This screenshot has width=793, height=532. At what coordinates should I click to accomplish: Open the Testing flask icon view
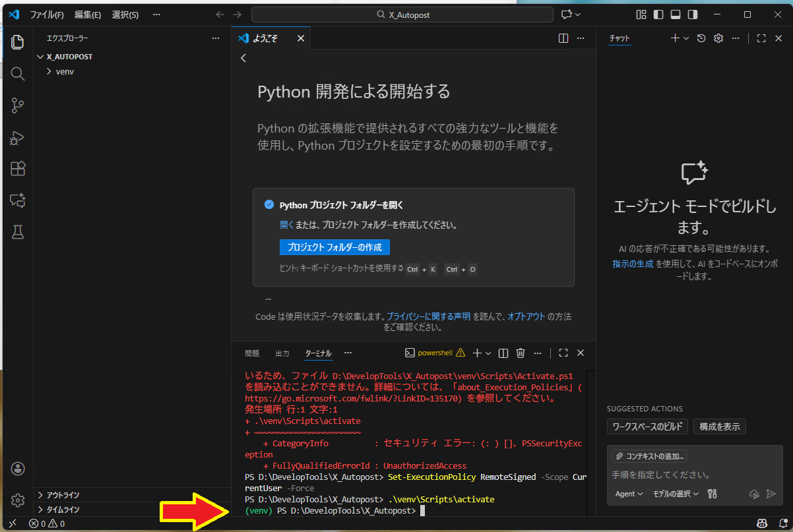pos(18,232)
